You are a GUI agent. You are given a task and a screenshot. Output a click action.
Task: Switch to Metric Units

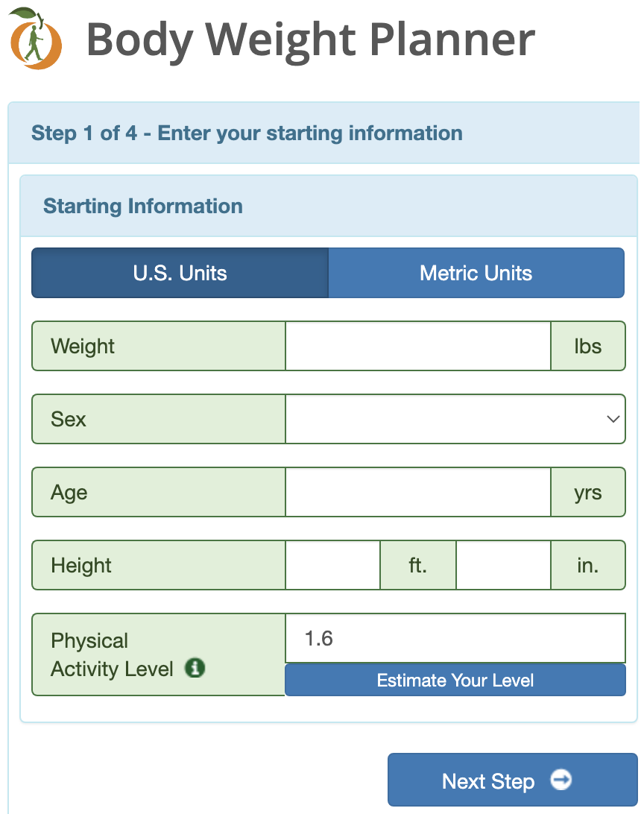click(476, 273)
